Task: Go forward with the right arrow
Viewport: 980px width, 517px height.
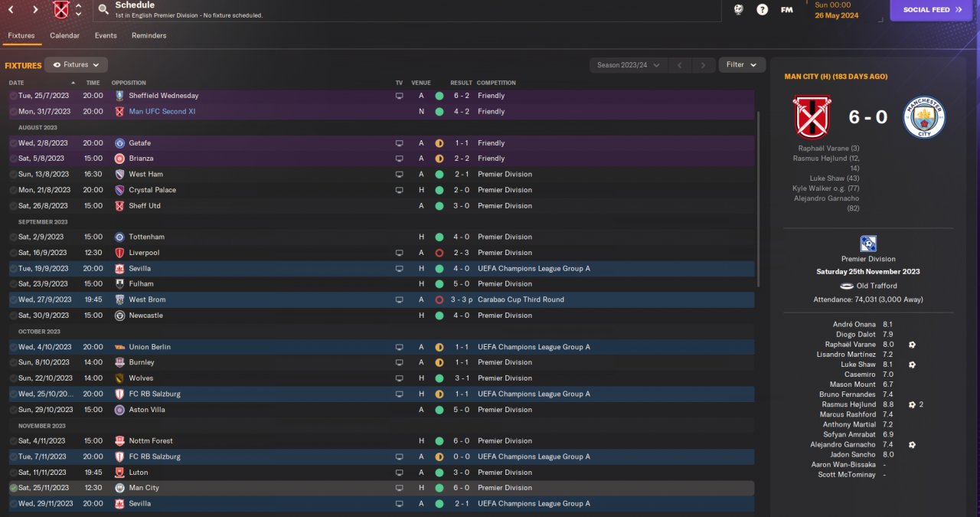Action: 35,10
